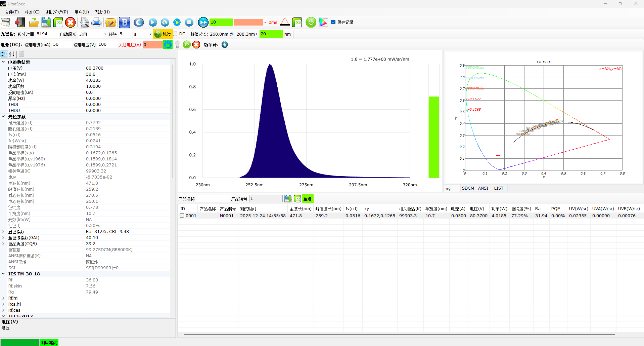The width and height of the screenshot is (644, 346).
Task: Open the 自动曝光 dropdown
Action: pyautogui.click(x=105, y=34)
